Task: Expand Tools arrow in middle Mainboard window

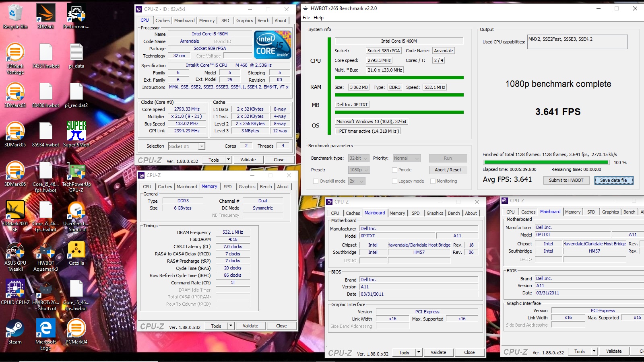Action: coord(419,352)
